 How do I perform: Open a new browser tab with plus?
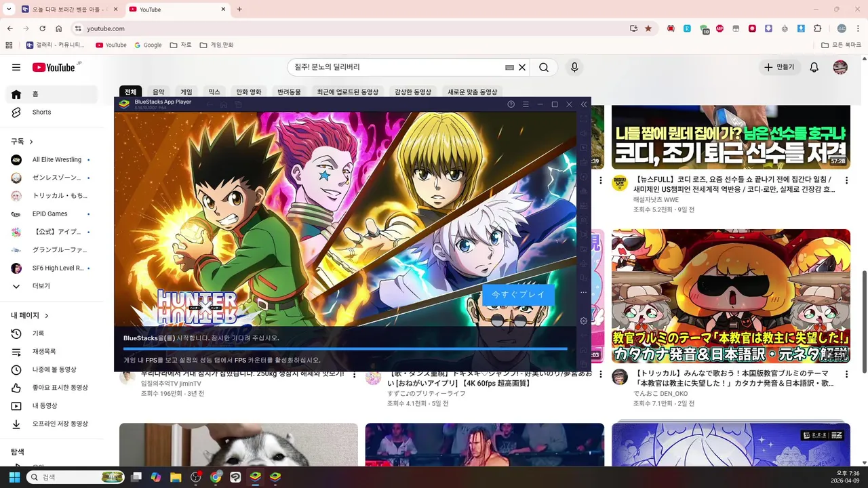click(239, 9)
